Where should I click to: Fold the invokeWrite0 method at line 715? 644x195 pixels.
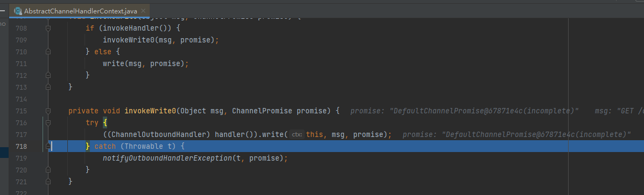[x=48, y=111]
